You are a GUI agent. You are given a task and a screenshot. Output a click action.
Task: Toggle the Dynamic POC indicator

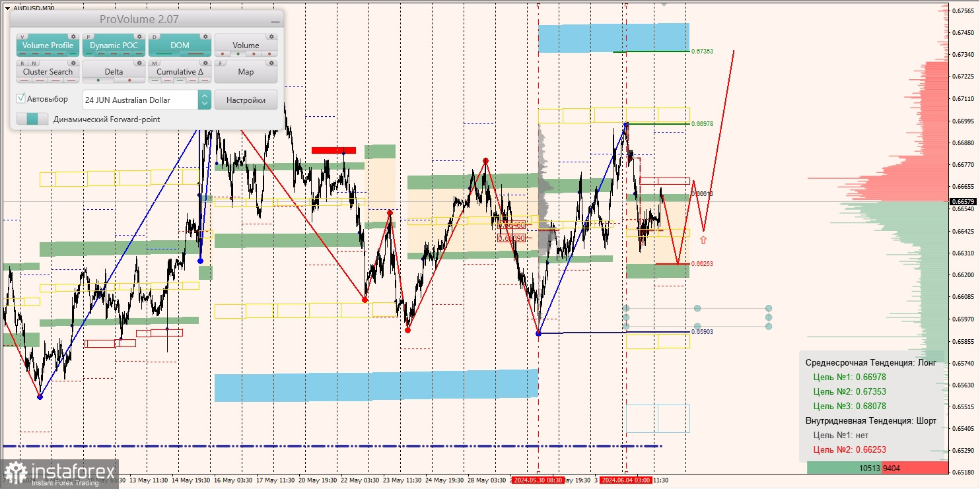(x=114, y=46)
